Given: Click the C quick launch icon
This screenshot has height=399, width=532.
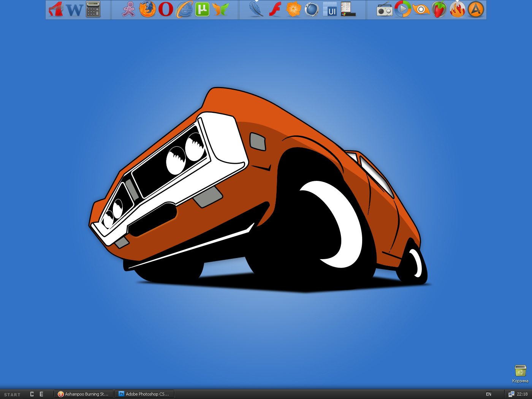Looking at the screenshot, I should [32, 394].
